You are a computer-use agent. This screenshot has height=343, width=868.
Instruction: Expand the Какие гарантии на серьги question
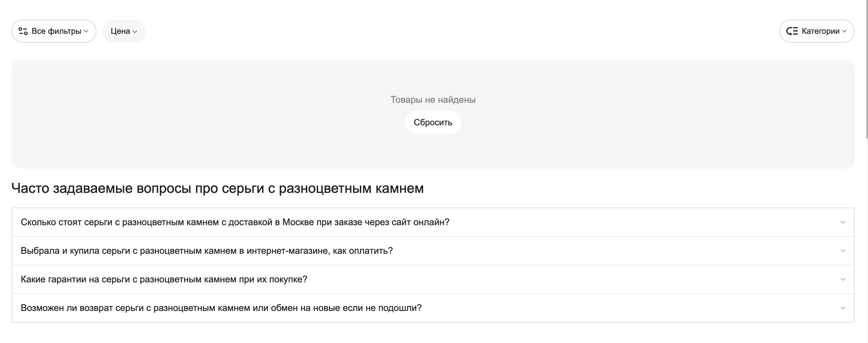point(164,279)
